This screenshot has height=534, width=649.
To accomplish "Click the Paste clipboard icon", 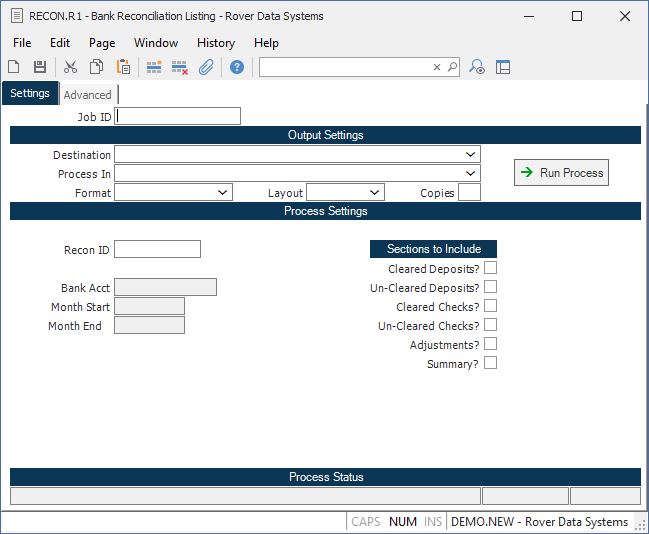I will coord(123,67).
